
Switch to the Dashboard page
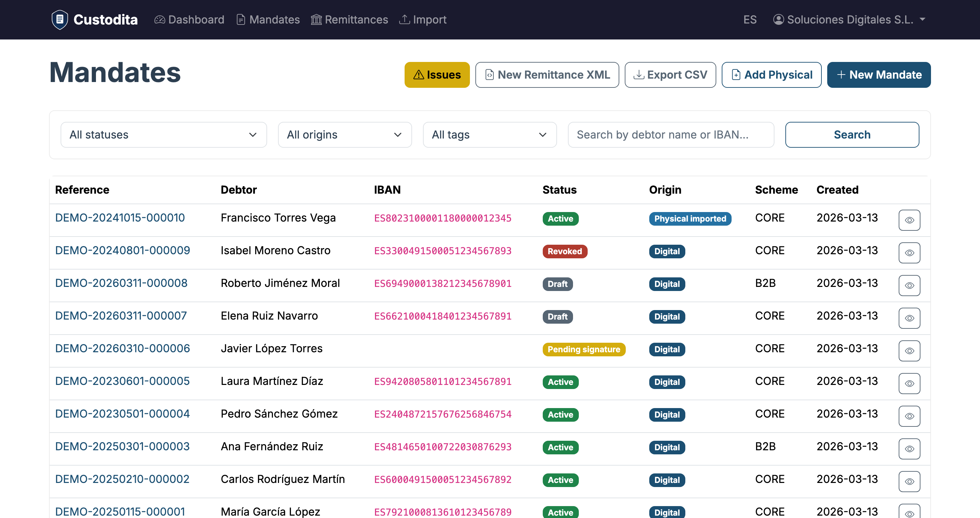[x=189, y=19]
